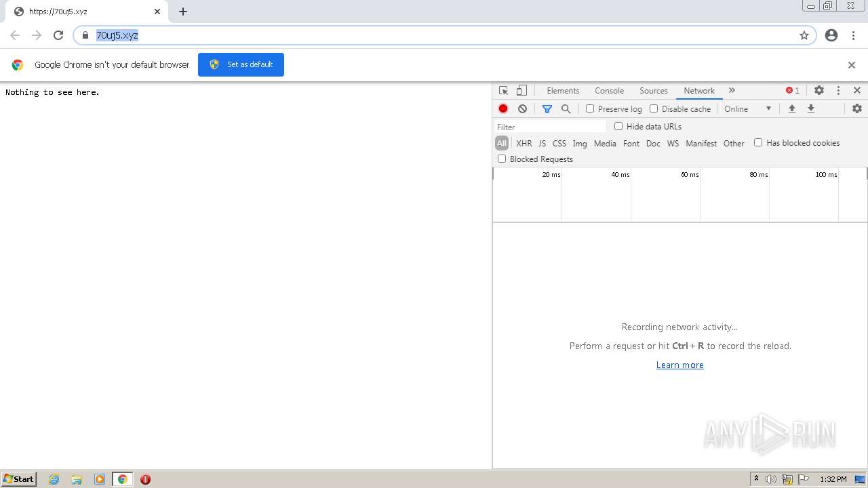Open the Action Center flag tray icon

(x=804, y=479)
